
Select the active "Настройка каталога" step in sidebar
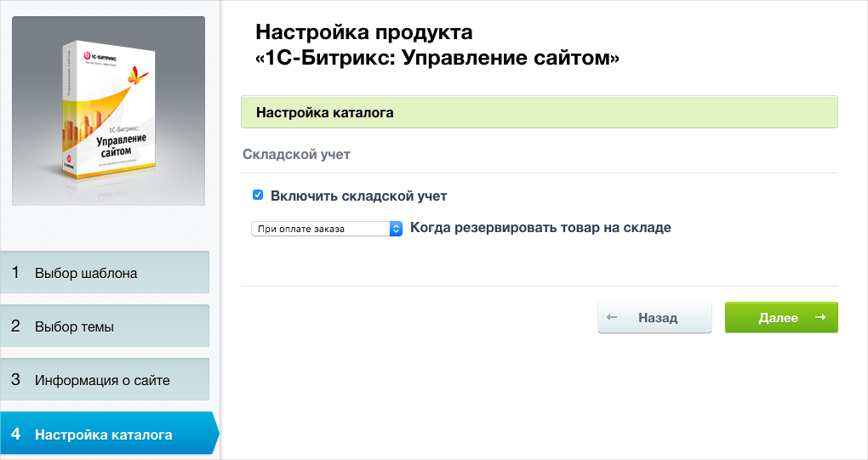(x=103, y=434)
